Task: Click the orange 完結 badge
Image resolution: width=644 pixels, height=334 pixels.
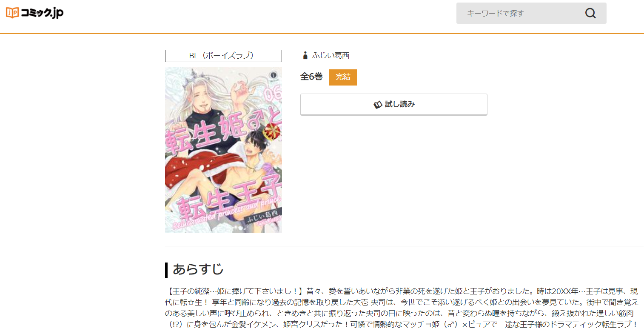Action: click(343, 77)
